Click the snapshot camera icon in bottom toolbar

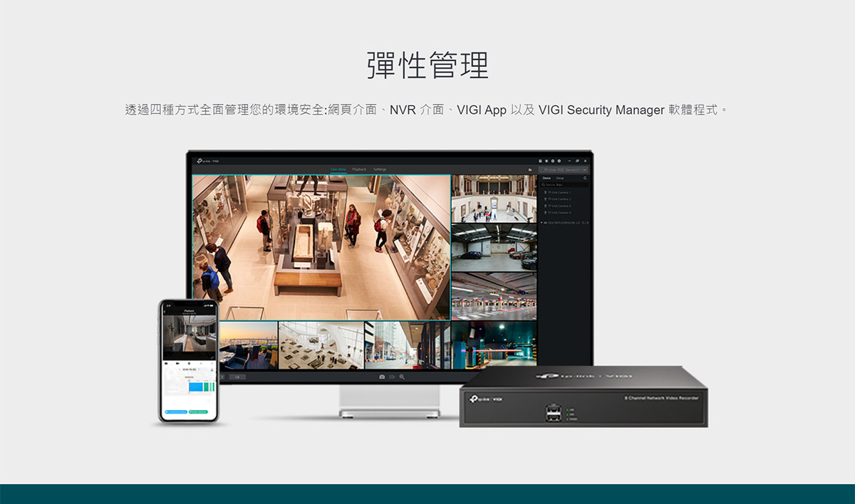pos(382,377)
